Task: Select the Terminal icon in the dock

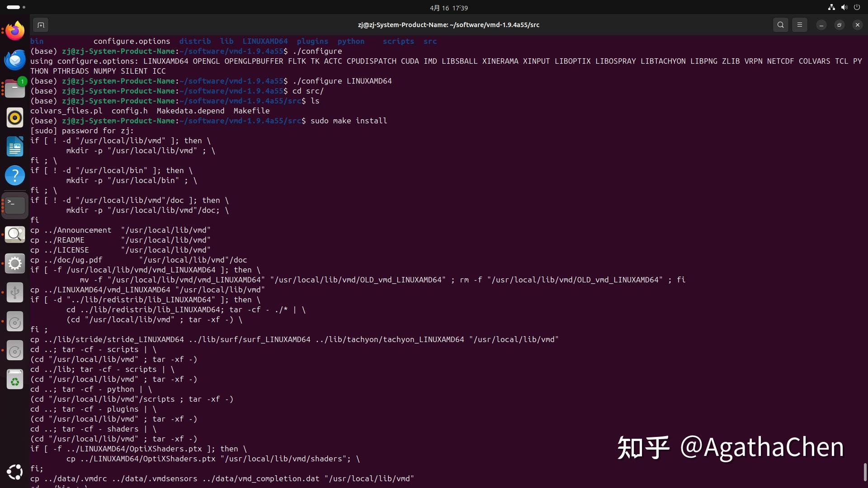Action: click(x=15, y=206)
